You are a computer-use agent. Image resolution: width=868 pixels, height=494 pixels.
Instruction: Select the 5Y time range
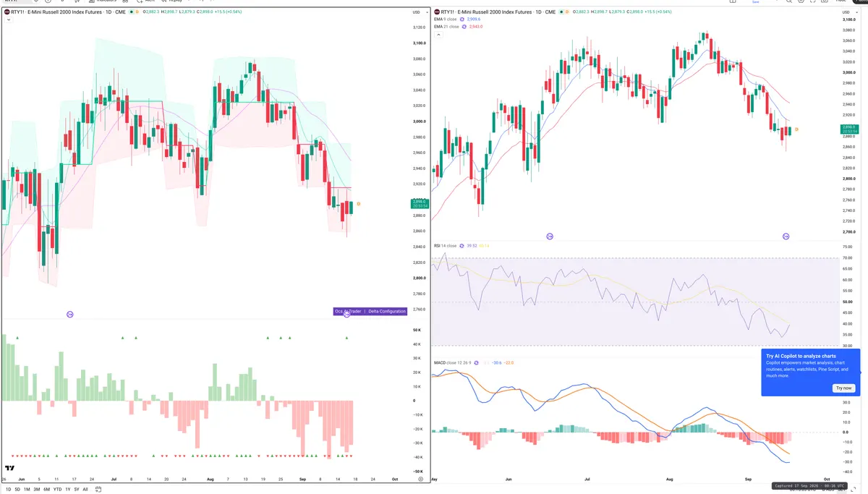click(77, 490)
